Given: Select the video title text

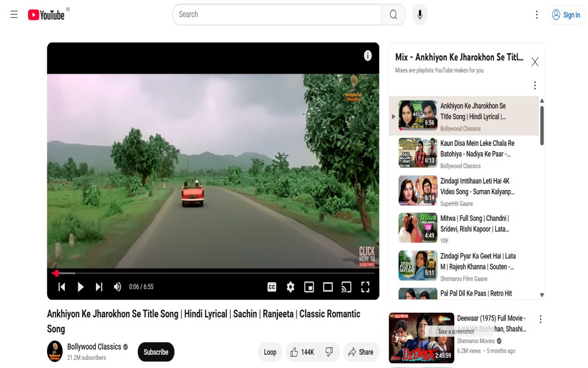Looking at the screenshot, I should [x=204, y=321].
